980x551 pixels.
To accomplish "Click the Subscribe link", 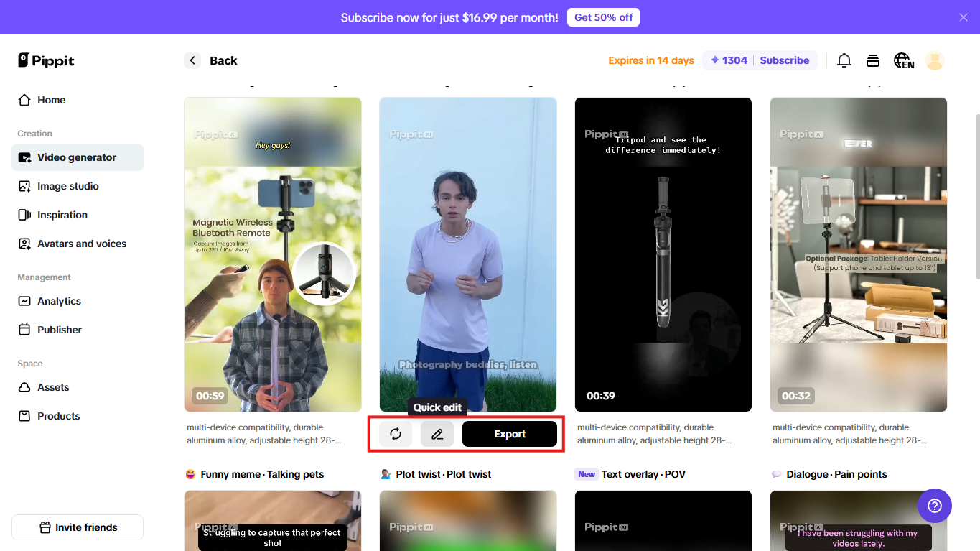I will [x=785, y=60].
